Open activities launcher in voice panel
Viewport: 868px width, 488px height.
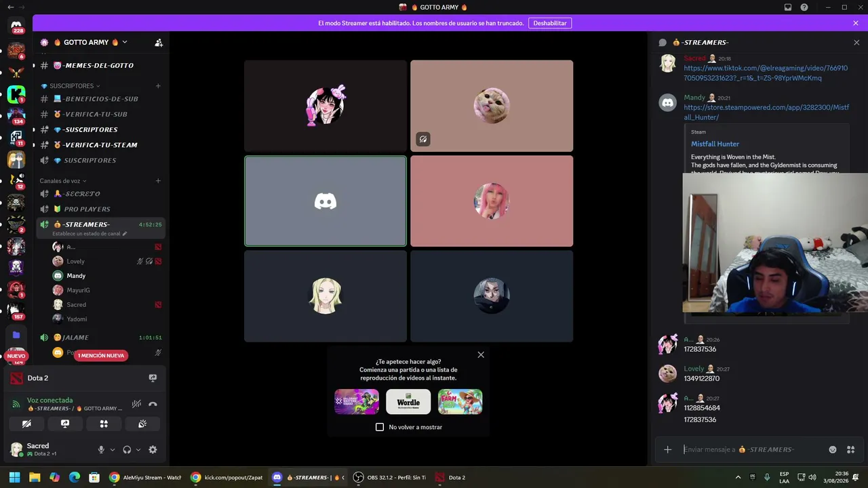[x=104, y=424]
